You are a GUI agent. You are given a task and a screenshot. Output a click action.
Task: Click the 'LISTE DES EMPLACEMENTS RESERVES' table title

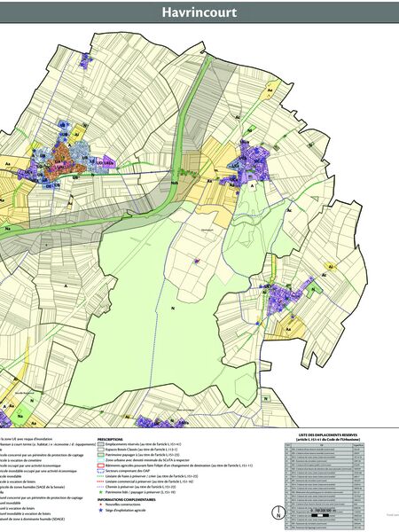coord(328,435)
